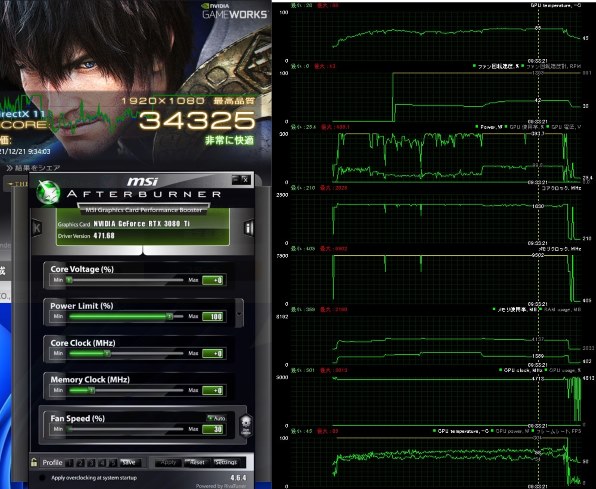Adjust the Core Voltage (%) slider
Screen dimensions: 596x489
click(x=125, y=280)
